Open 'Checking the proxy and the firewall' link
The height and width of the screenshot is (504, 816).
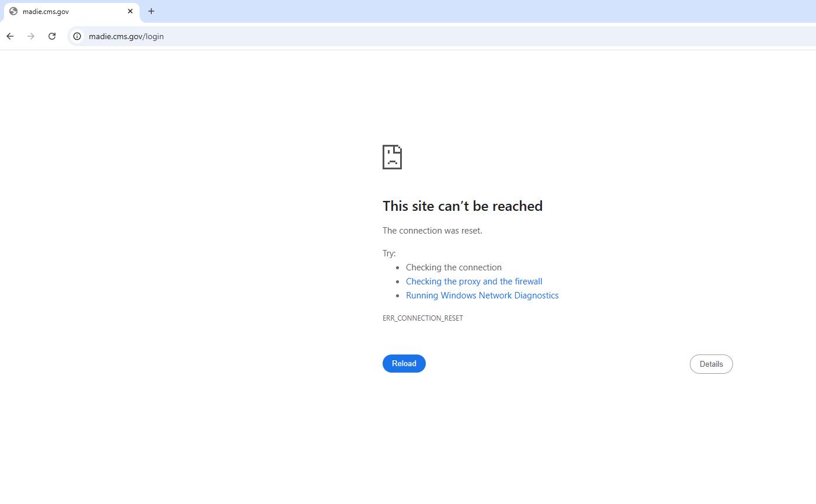[474, 281]
